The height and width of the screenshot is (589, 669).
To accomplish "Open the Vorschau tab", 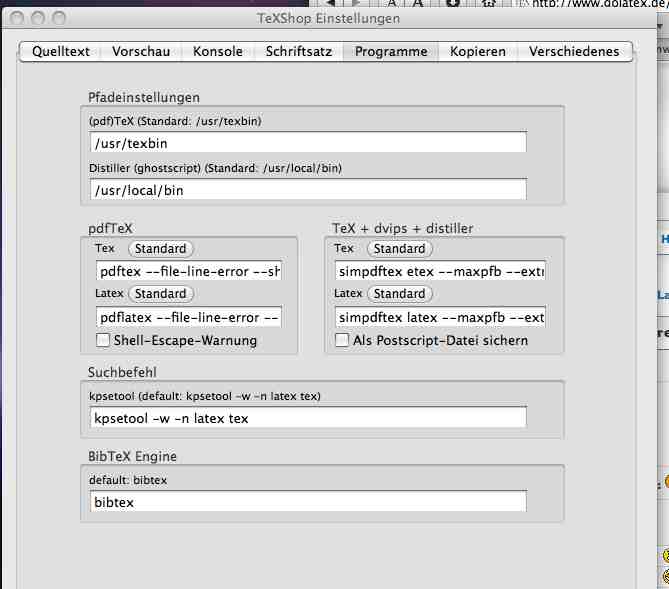I will [141, 52].
